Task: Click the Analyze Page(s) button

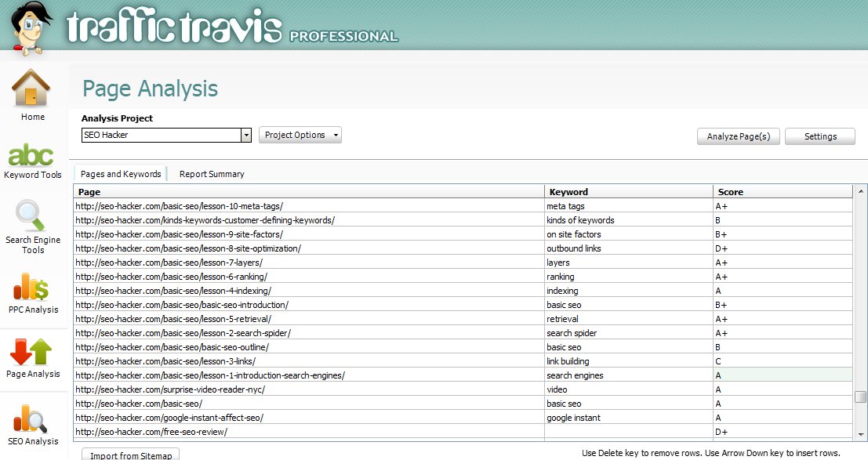Action: click(738, 136)
